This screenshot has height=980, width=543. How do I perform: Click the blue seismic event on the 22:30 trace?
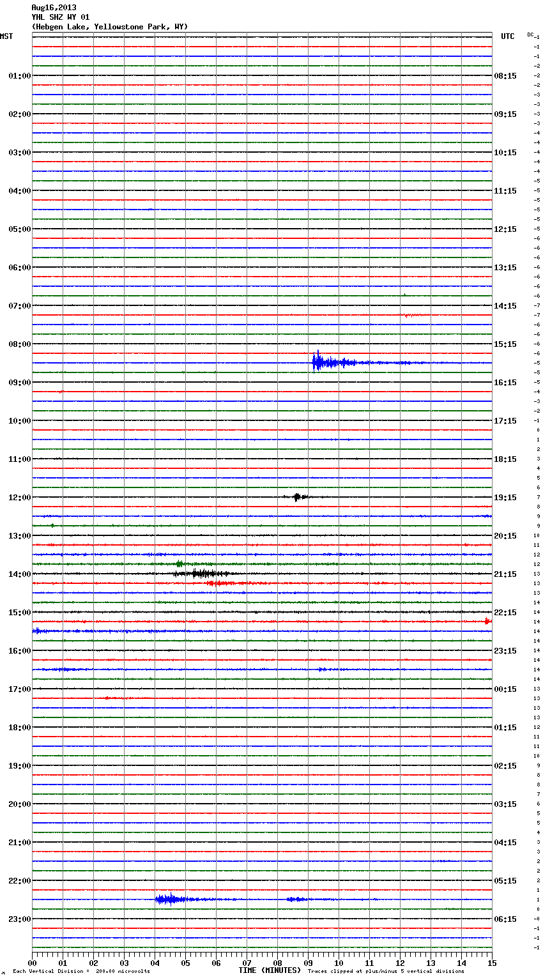click(172, 900)
